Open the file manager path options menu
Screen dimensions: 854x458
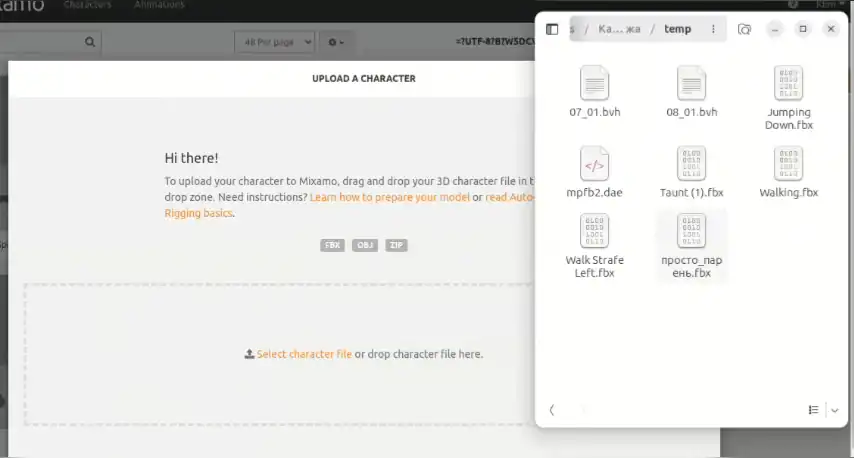point(713,29)
